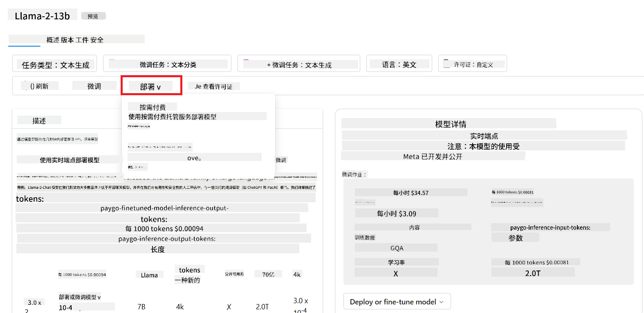Click 使用实时端点部署模型 text
Viewport: 644px width, 313px height.
(x=70, y=160)
